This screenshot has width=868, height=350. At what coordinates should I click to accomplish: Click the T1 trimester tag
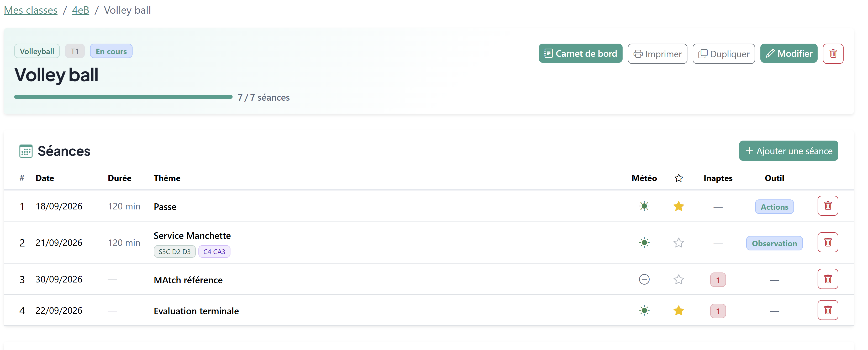(x=75, y=51)
